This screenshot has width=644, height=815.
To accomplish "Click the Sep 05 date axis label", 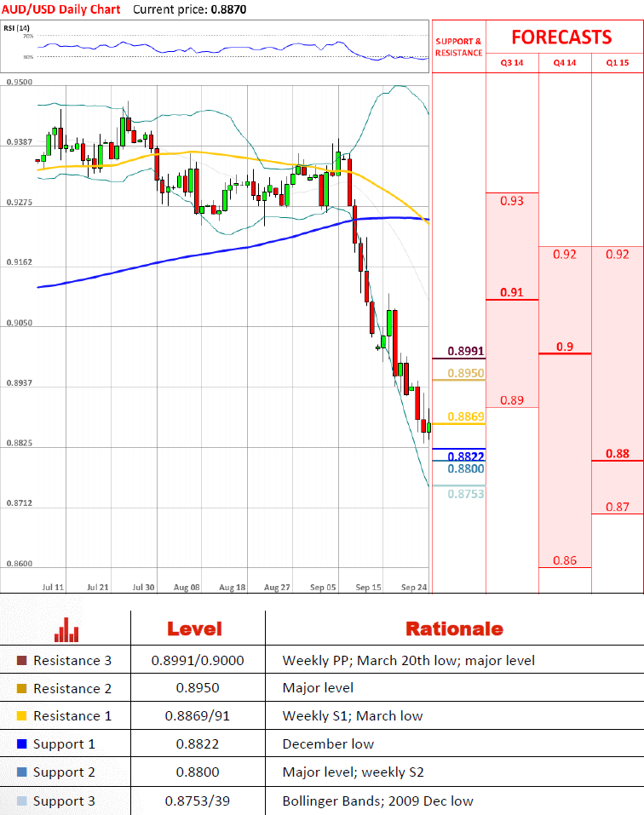I will pos(323,588).
